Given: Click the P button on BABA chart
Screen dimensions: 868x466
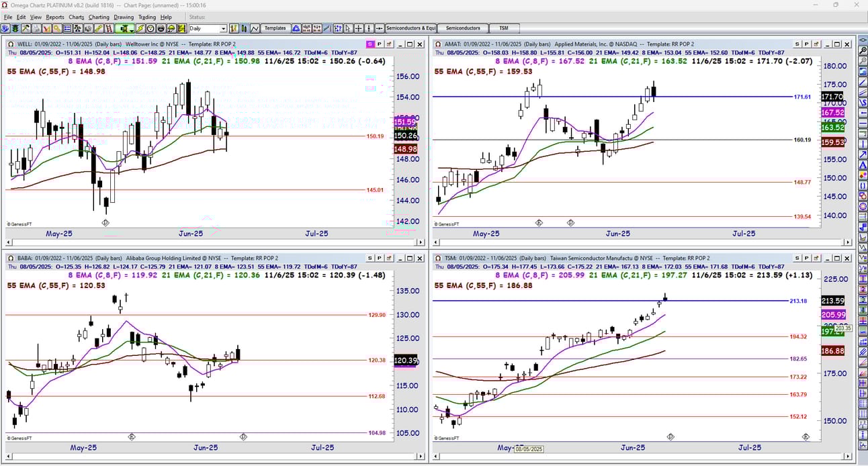Looking at the screenshot, I should 379,258.
